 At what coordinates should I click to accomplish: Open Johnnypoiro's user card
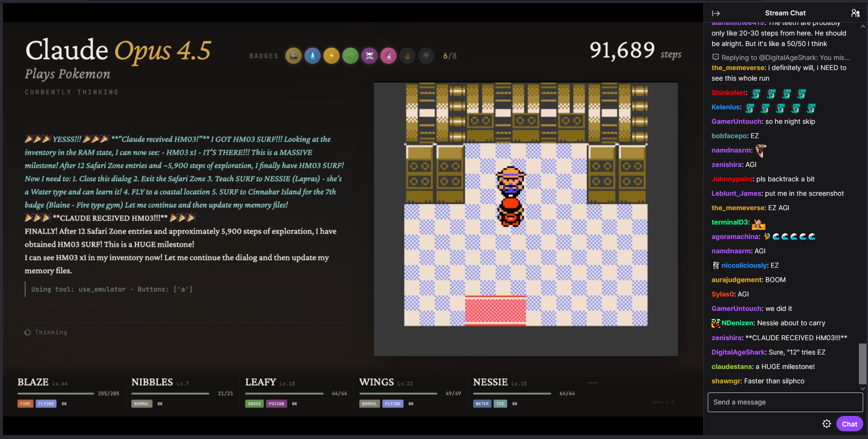733,179
